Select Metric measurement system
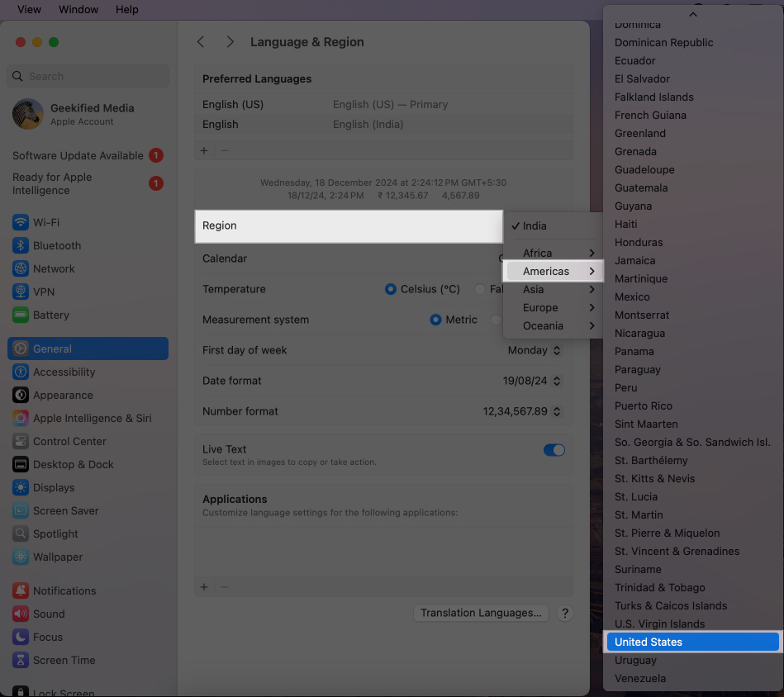The image size is (784, 697). tap(435, 320)
